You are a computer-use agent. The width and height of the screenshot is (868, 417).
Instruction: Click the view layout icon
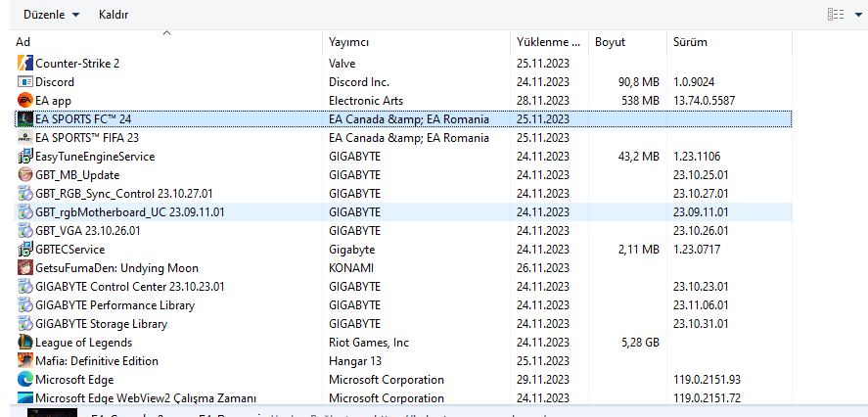pos(835,15)
